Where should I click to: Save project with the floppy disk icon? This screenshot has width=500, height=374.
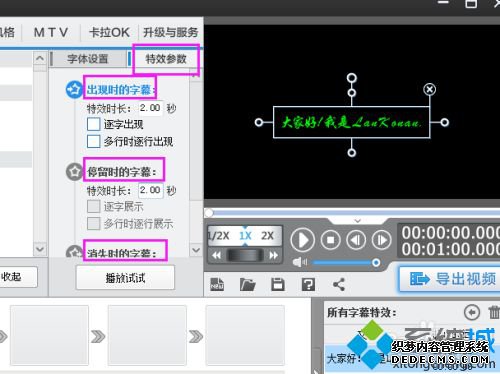pyautogui.click(x=278, y=284)
